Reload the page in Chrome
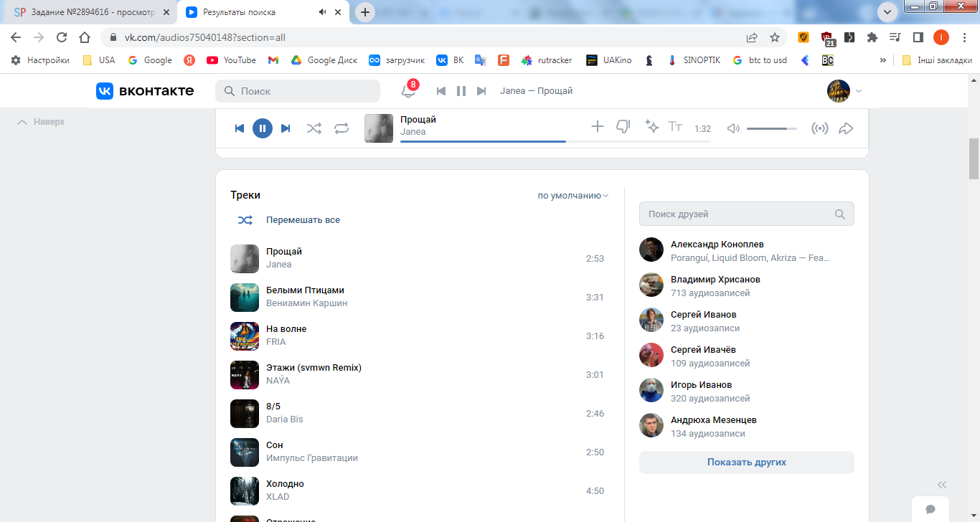 [62, 37]
